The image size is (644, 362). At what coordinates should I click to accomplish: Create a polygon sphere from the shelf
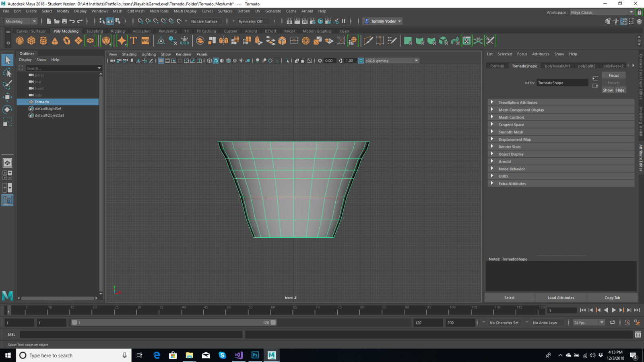pos(20,41)
